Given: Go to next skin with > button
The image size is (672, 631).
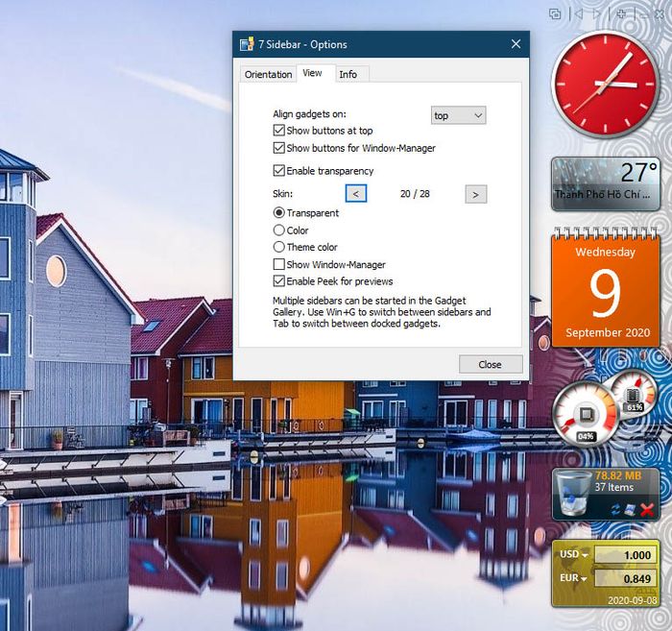Looking at the screenshot, I should tap(475, 194).
